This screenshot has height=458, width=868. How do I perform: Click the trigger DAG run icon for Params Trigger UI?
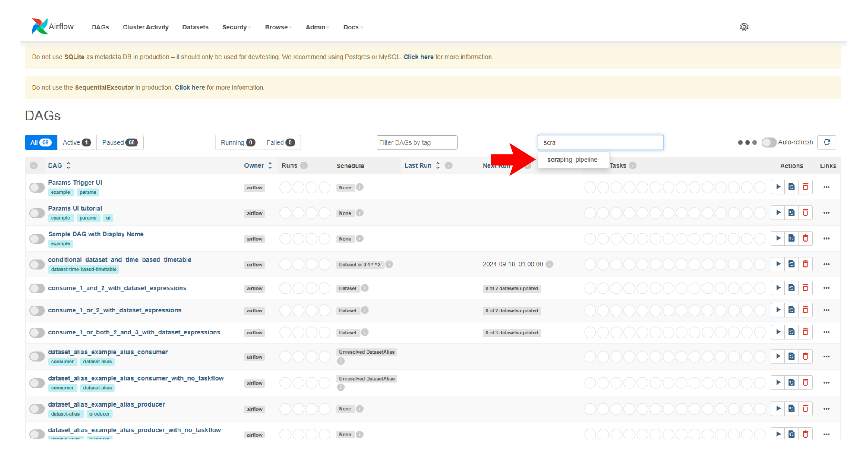[778, 187]
